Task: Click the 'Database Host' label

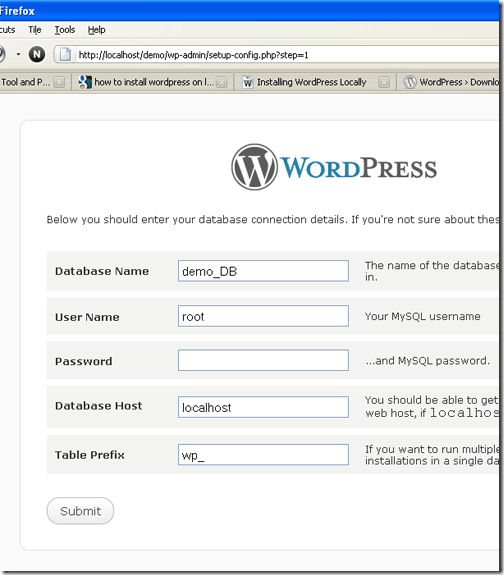Action: [x=98, y=406]
